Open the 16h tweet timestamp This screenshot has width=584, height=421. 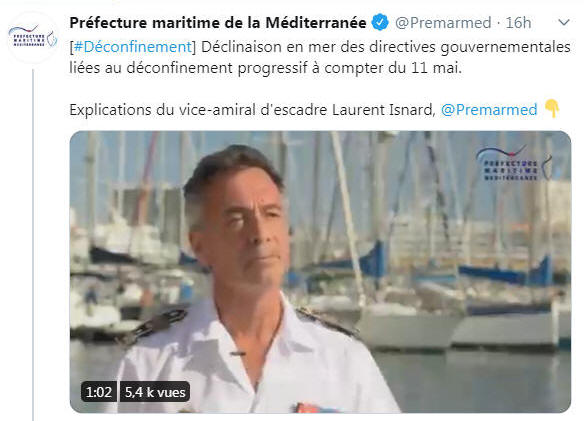[x=518, y=23]
